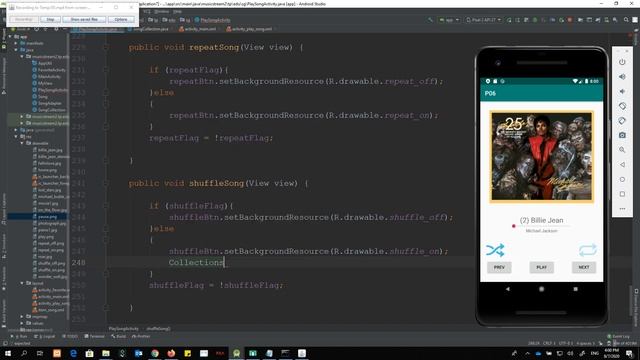The width and height of the screenshot is (640, 360).
Task: Click Options in the recording window
Action: 121,19
